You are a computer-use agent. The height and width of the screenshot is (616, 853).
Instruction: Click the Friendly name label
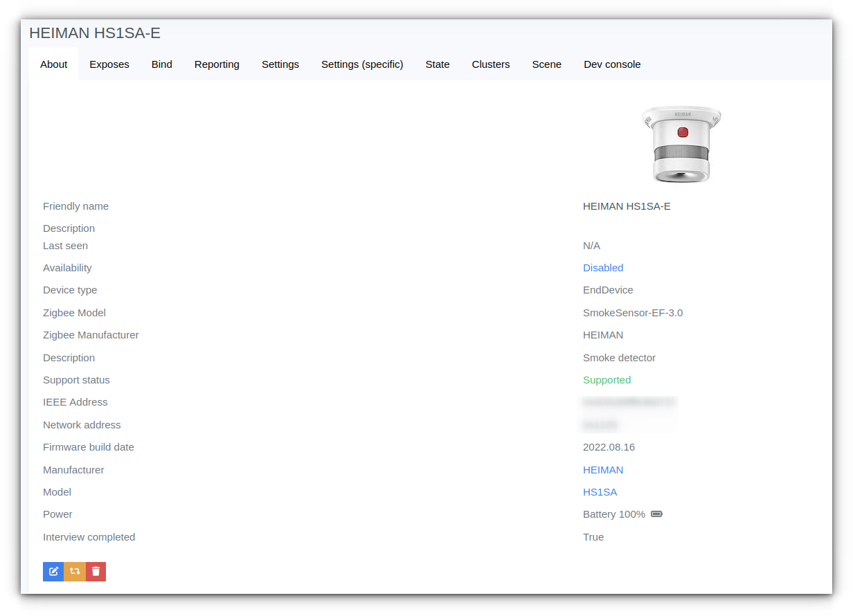click(x=75, y=206)
